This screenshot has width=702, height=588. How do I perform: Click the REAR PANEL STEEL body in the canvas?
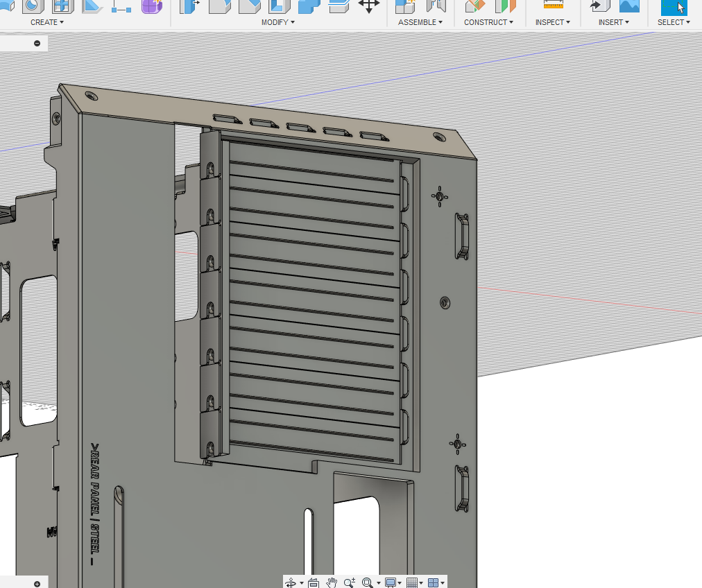tap(94, 506)
